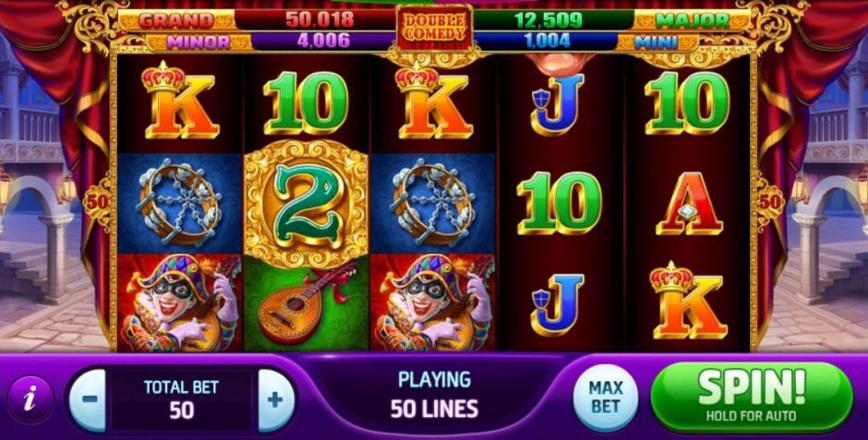The image size is (868, 440).
Task: Increase total bet with plus button
Action: 276,399
